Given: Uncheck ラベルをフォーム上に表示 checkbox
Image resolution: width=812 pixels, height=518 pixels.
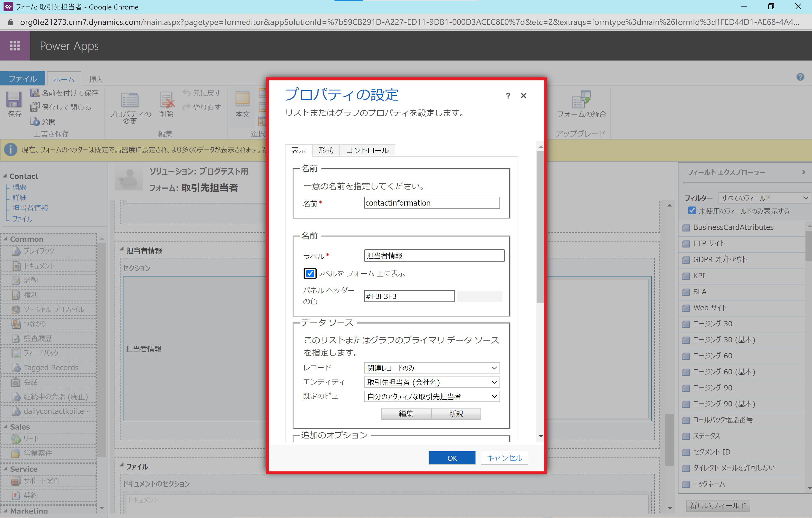Looking at the screenshot, I should coord(310,273).
